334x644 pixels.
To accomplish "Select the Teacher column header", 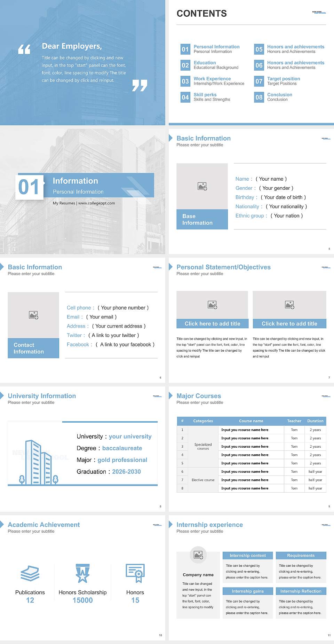I will pos(294,421).
